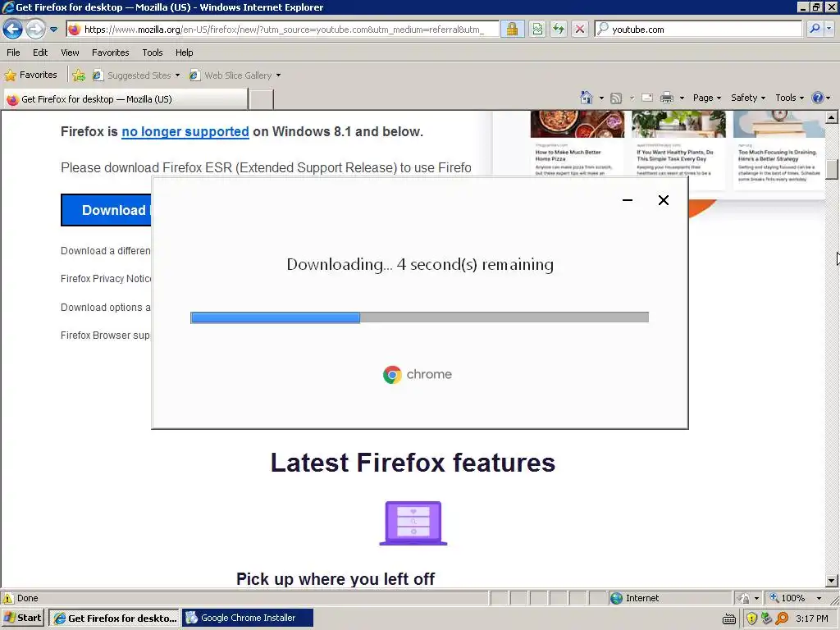
Task: Stop loading with the red X icon
Action: tap(579, 30)
